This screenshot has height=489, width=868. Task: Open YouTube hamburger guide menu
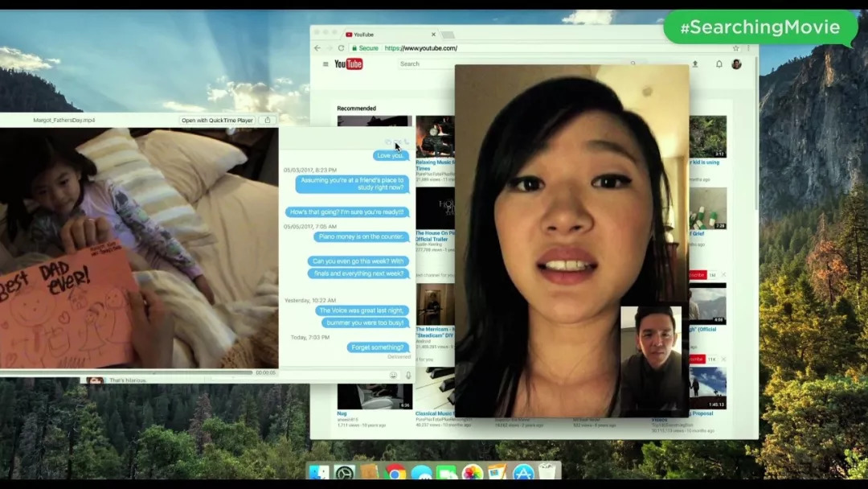click(x=325, y=64)
